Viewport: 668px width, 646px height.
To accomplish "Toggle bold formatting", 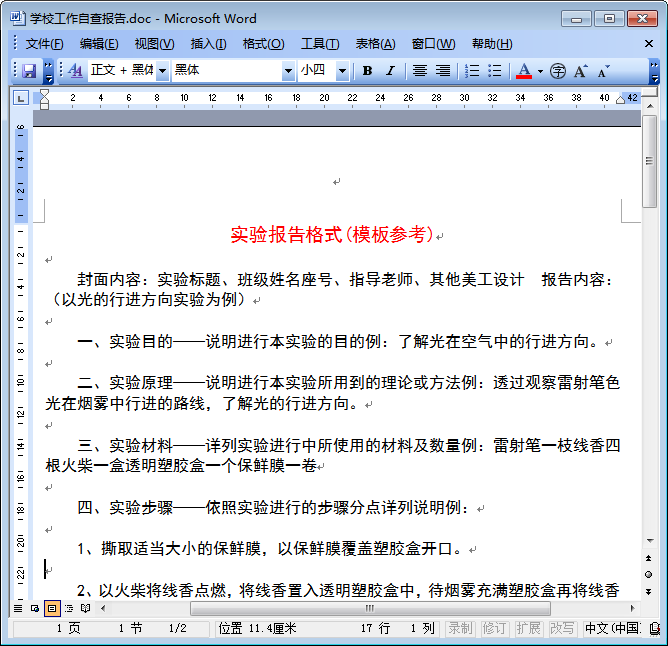I will pos(367,71).
